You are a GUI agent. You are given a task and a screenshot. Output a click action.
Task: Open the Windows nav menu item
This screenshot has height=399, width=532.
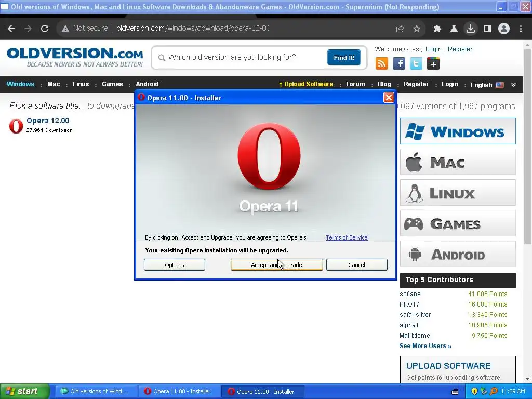(x=20, y=84)
